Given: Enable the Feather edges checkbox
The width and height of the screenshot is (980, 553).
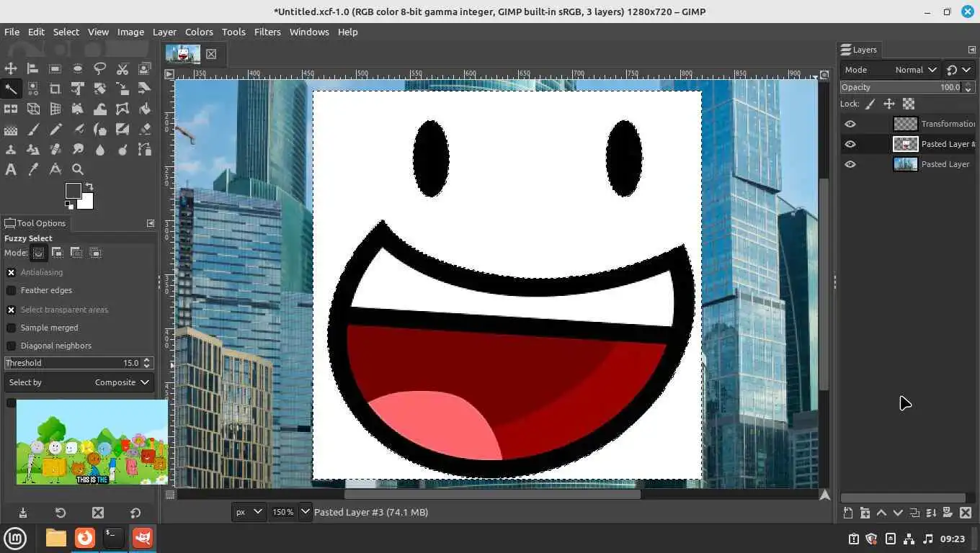Looking at the screenshot, I should pyautogui.click(x=11, y=290).
